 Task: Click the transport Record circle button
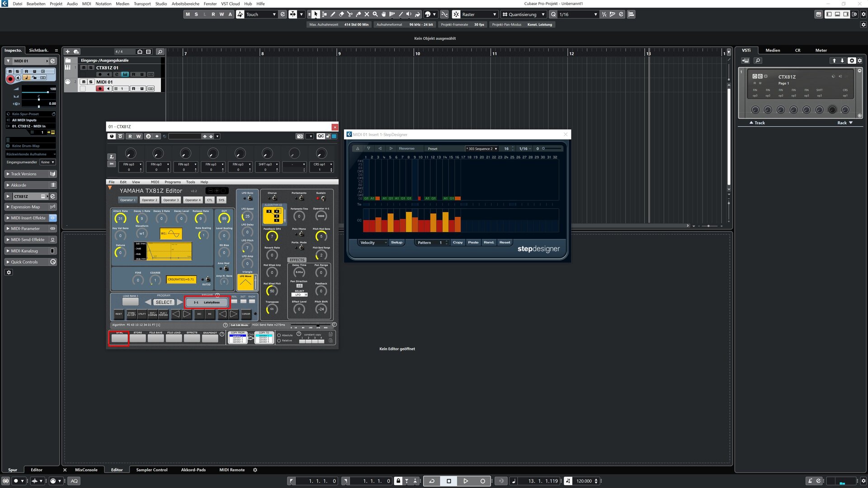[482, 481]
